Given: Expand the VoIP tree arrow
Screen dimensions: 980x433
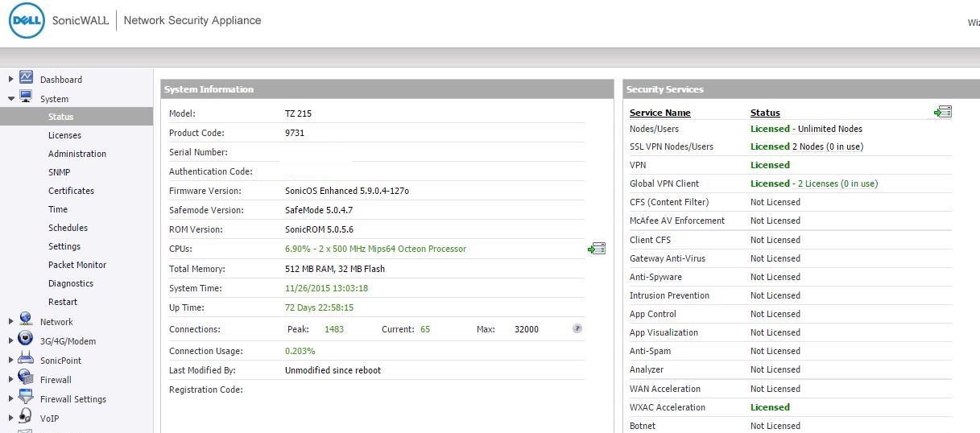Looking at the screenshot, I should click(x=10, y=418).
